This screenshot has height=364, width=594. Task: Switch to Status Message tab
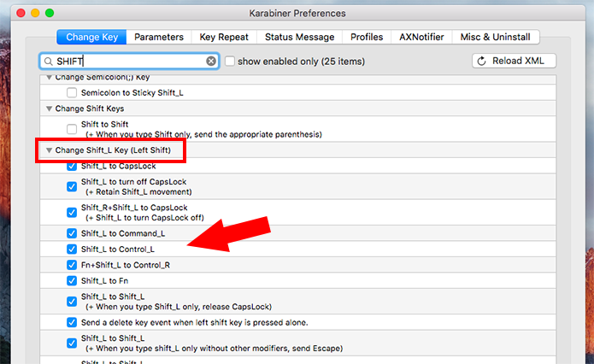click(299, 37)
